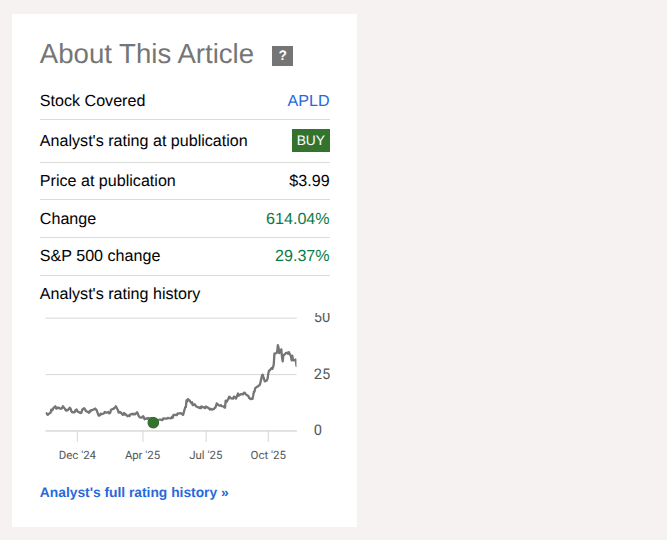Viewport: 667px width, 540px height.
Task: Open Analyst's full rating history link
Action: pyautogui.click(x=134, y=492)
